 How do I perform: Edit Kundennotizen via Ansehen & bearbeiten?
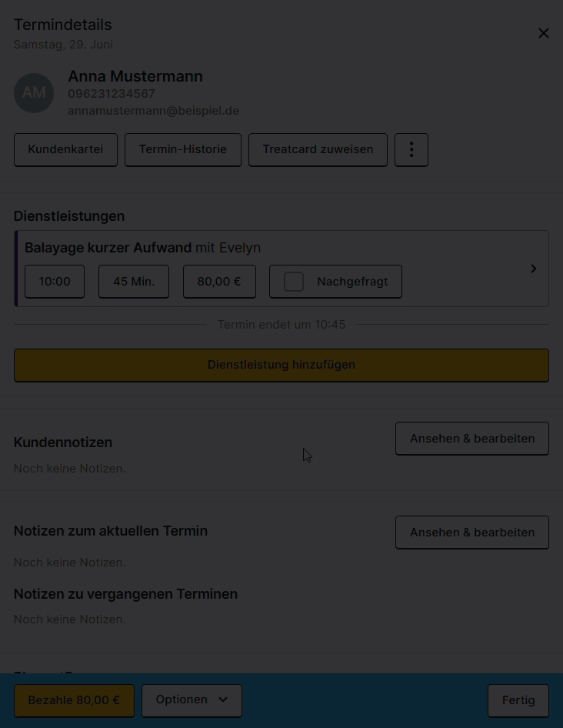pyautogui.click(x=472, y=439)
